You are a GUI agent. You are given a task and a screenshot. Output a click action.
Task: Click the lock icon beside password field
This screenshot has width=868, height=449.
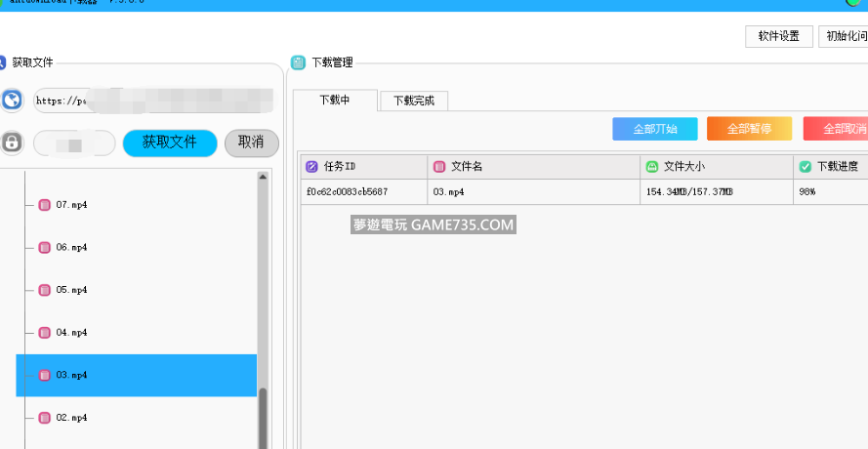click(x=12, y=143)
